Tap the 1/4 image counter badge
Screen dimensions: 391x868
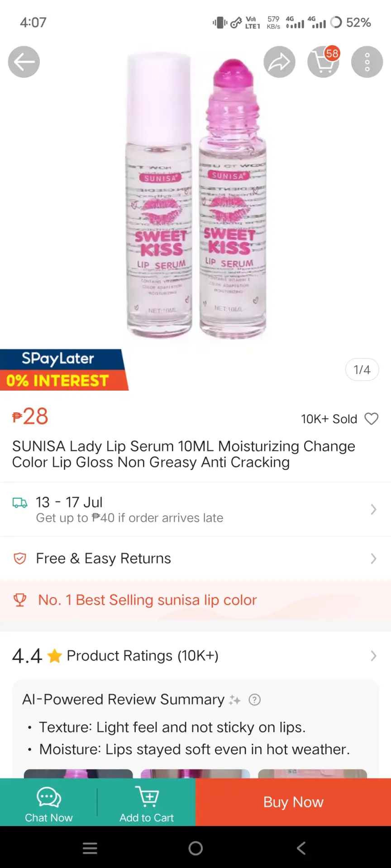click(362, 370)
